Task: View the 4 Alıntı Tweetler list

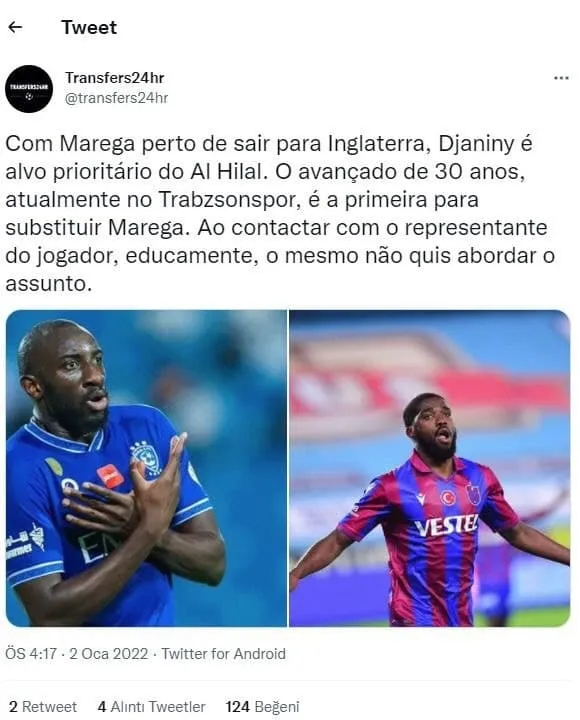Action: [152, 706]
